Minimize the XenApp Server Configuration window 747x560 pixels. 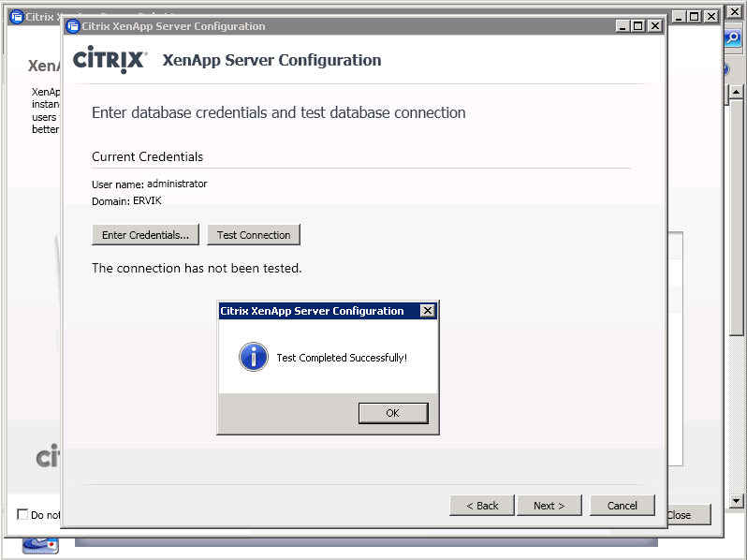622,26
